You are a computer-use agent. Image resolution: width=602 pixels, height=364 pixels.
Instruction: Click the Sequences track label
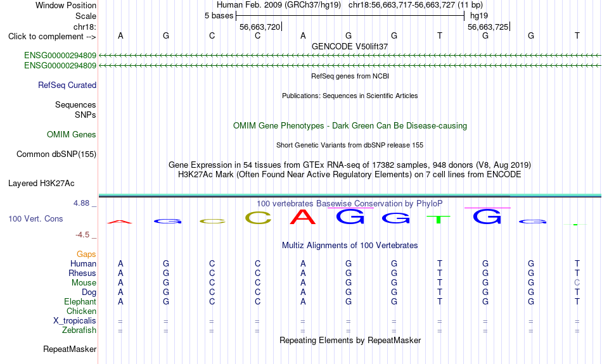75,104
